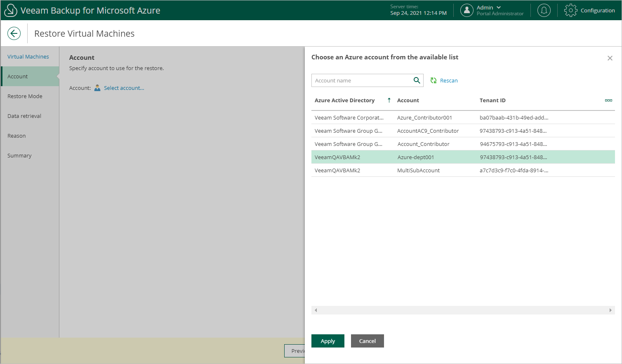
Task: Click the horizontal scrollbar track in account list
Action: [x=463, y=310]
